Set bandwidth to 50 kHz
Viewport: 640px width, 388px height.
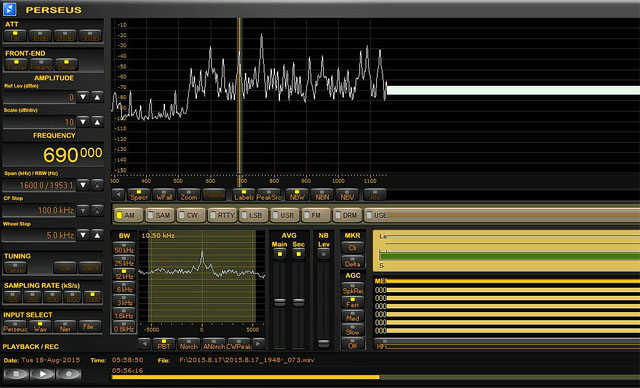124,248
